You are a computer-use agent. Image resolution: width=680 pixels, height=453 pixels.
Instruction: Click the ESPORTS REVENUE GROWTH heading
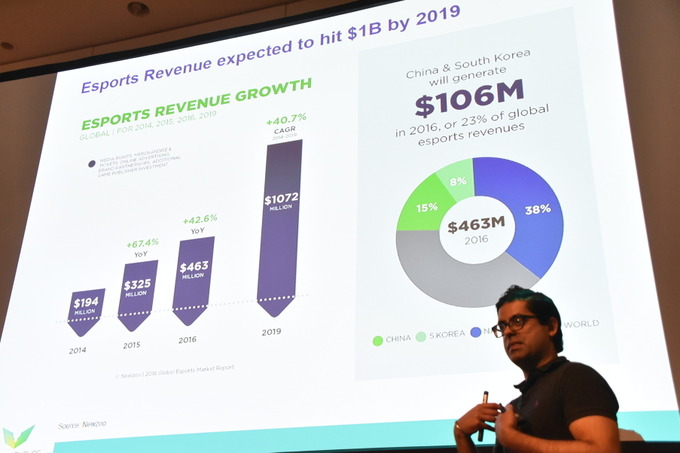click(196, 106)
